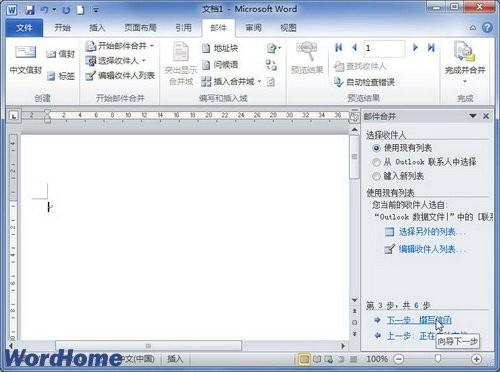The width and height of the screenshot is (500, 372).
Task: Go to previous record arrow
Action: coord(354,48)
